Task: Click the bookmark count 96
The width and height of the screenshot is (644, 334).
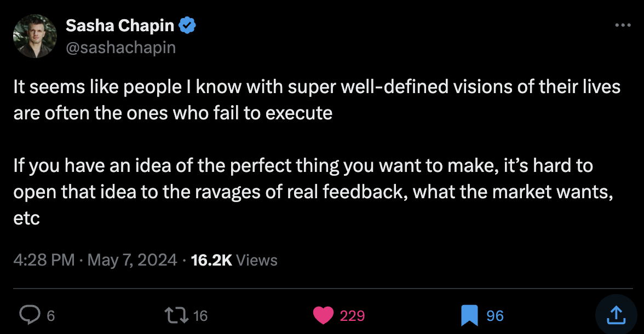Action: pos(495,315)
